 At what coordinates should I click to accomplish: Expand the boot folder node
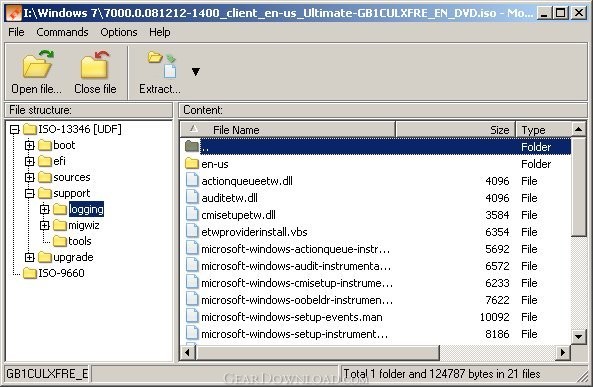29,145
